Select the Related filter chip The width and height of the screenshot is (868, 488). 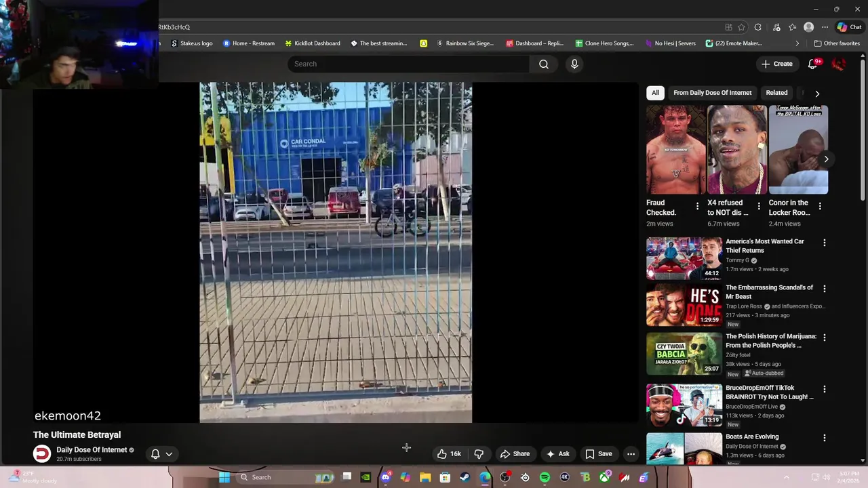pos(776,93)
